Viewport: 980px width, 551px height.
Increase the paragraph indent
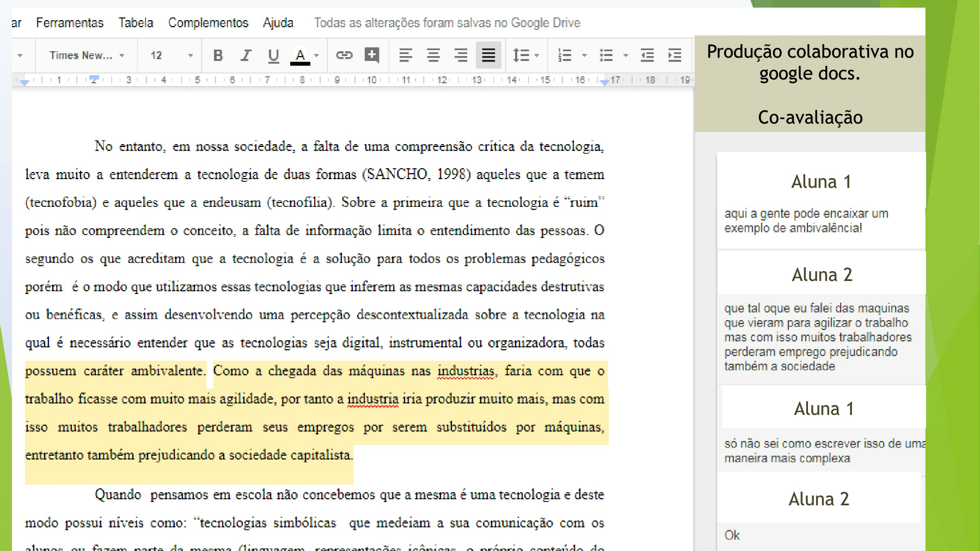coord(675,56)
